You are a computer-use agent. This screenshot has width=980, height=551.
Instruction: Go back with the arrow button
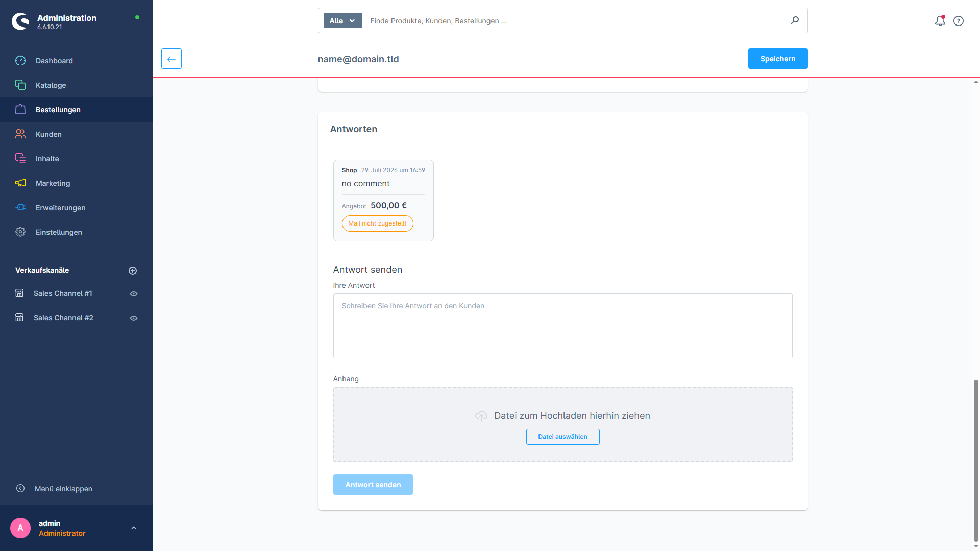171,59
